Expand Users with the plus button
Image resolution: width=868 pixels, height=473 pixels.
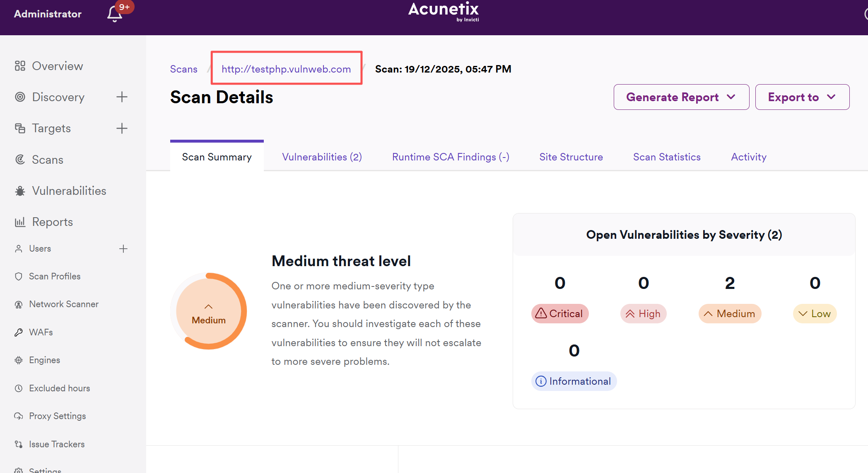[123, 249]
